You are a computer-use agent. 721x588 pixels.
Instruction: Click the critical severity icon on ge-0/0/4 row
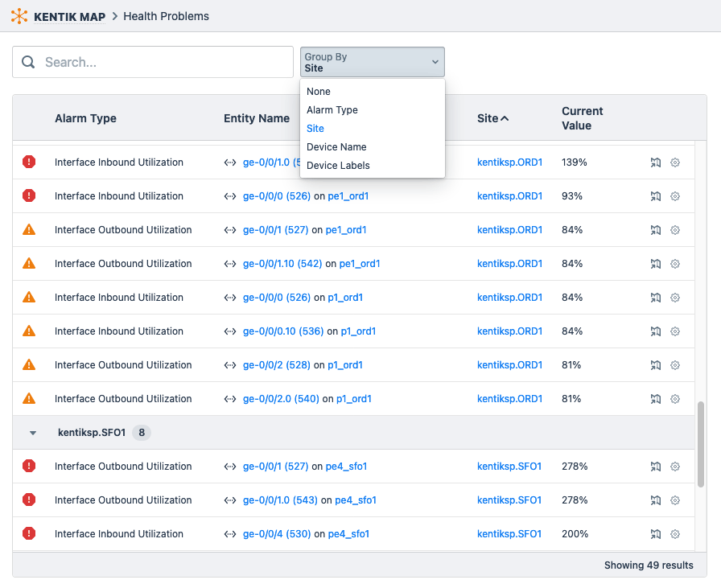pyautogui.click(x=29, y=533)
